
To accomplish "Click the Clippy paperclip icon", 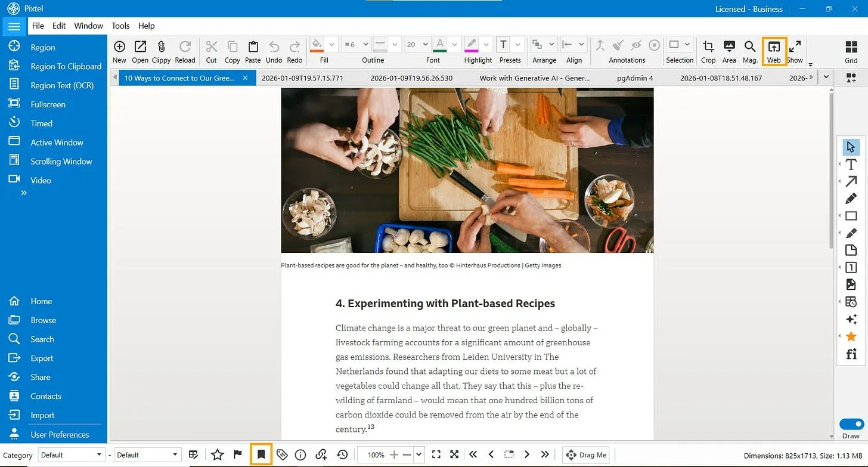I will pos(161,47).
